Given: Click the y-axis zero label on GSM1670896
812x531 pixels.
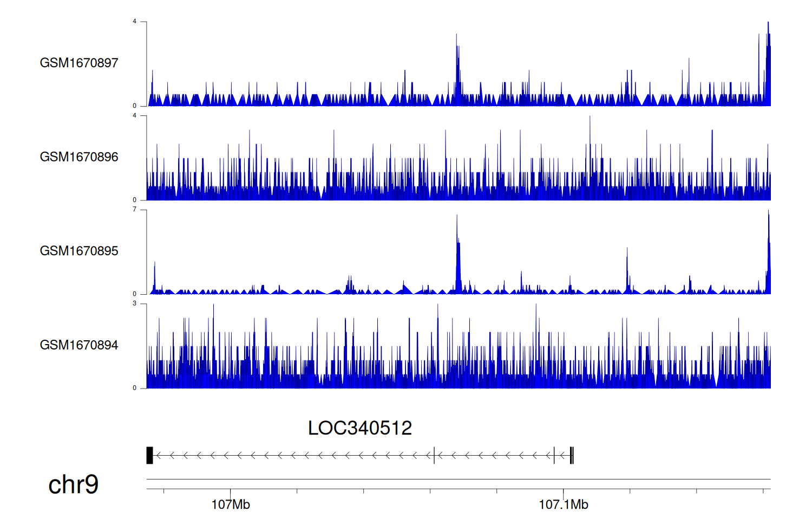Looking at the screenshot, I should click(135, 200).
